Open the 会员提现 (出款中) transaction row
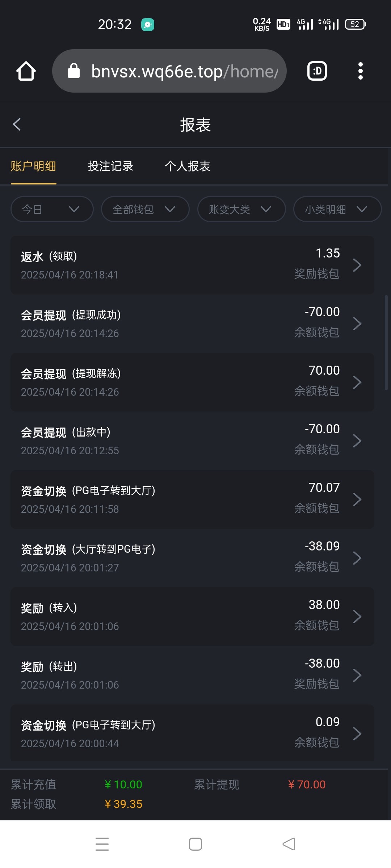The width and height of the screenshot is (391, 868). 192,441
